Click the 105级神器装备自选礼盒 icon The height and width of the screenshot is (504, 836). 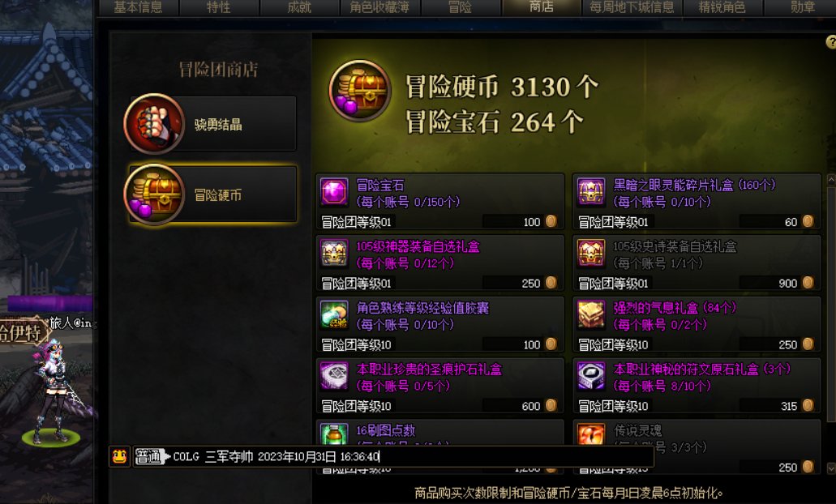point(334,253)
